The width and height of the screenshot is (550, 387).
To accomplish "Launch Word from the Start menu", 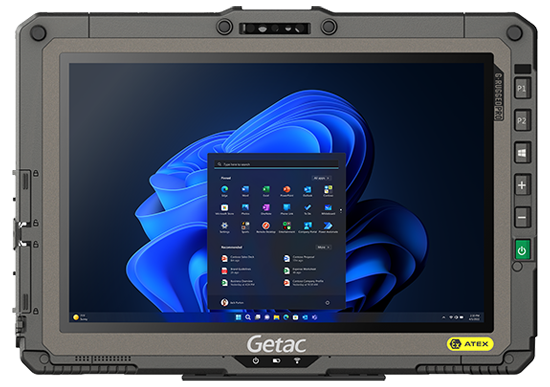I will 245,190.
